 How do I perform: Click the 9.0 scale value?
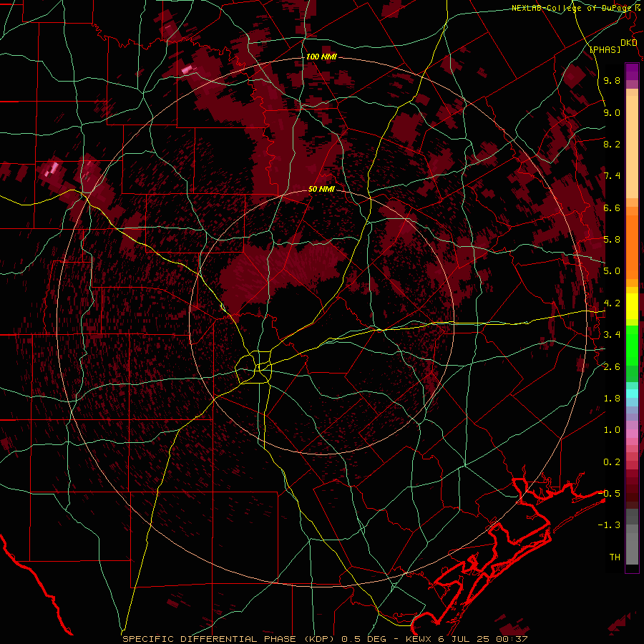612,113
